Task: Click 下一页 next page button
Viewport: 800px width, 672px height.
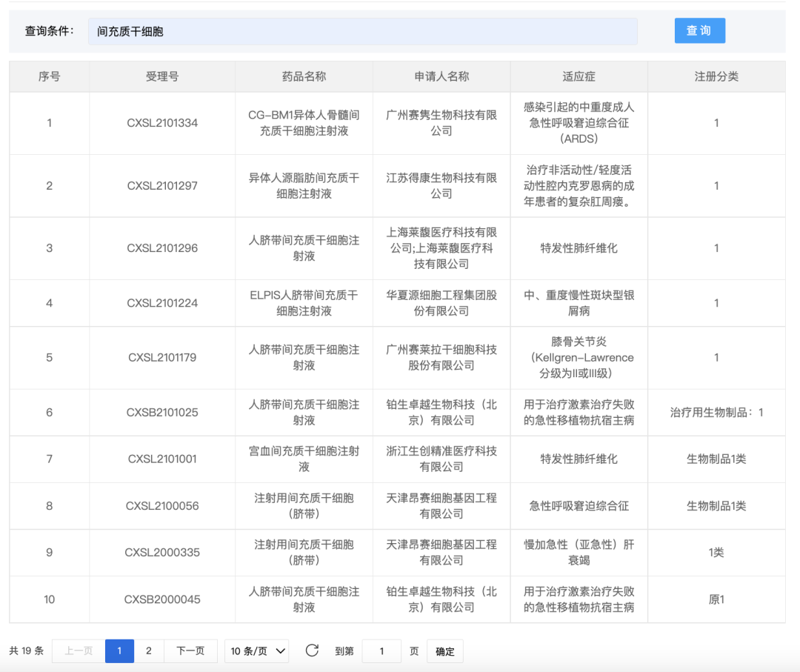Action: 190,651
